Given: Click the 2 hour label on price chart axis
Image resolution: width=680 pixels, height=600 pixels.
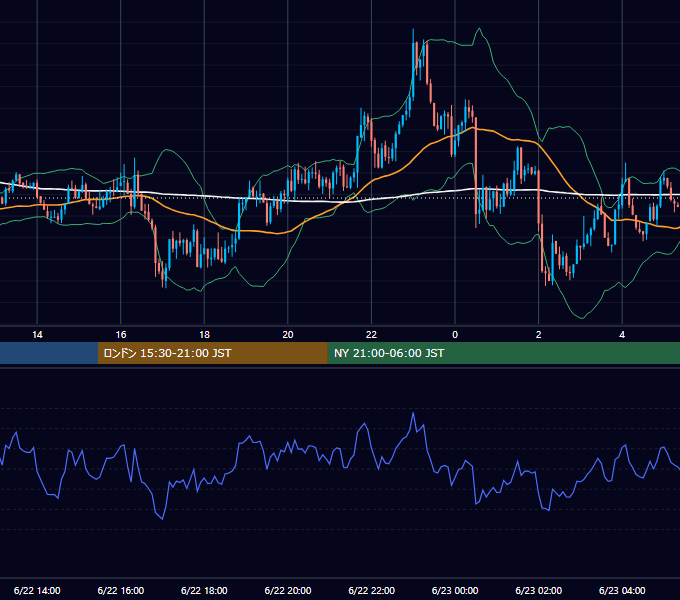Looking at the screenshot, I should click(x=539, y=335).
